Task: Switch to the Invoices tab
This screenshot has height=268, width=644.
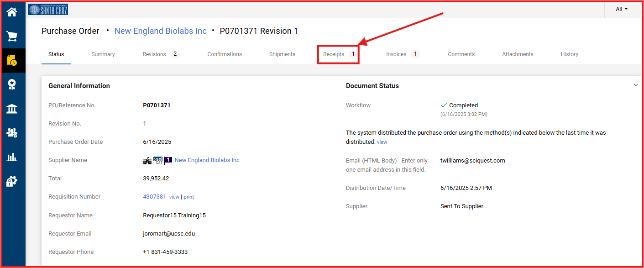Action: (401, 54)
